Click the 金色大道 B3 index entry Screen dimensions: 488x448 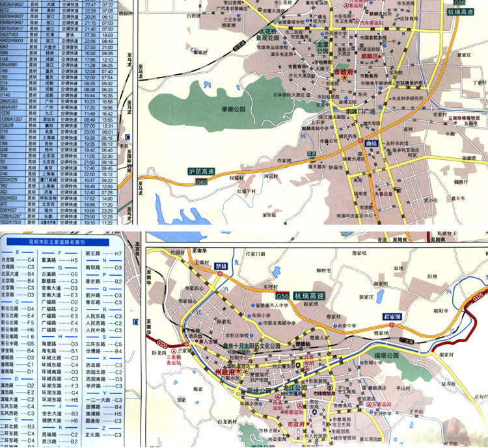(59, 414)
